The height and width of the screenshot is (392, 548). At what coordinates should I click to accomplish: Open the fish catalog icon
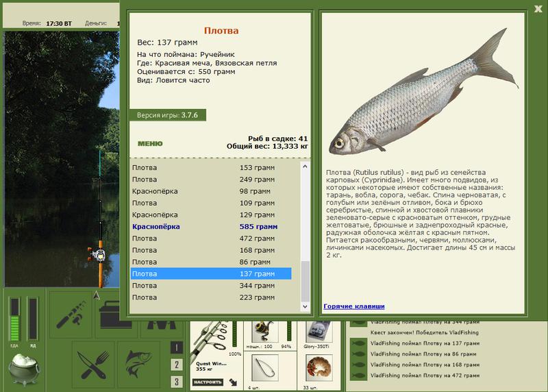[x=139, y=365]
